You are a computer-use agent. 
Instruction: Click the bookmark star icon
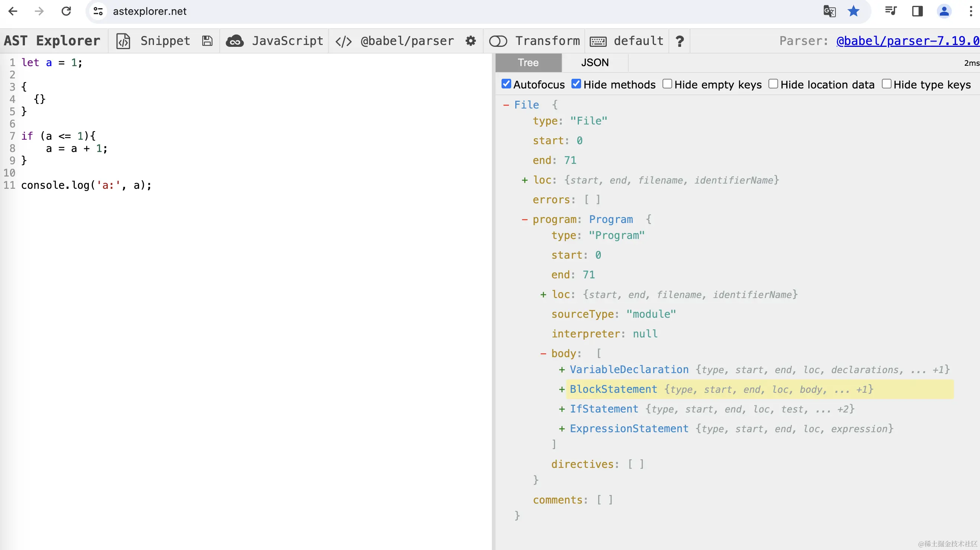(853, 12)
